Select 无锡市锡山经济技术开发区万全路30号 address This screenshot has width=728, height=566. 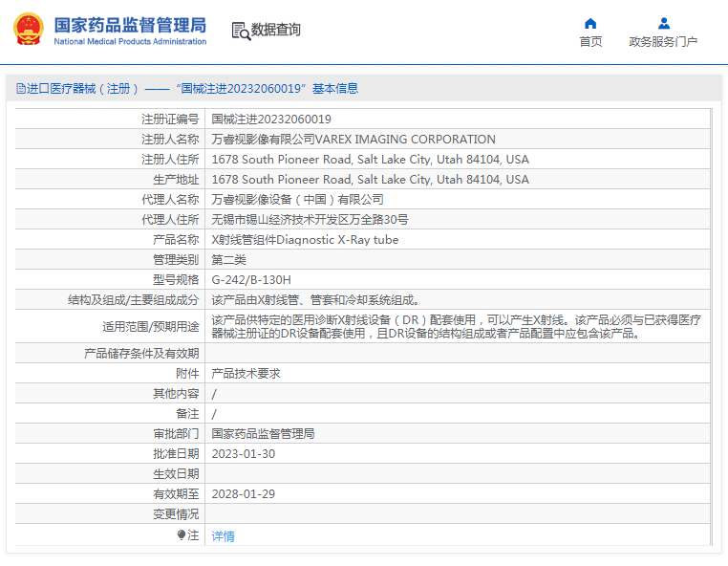(x=310, y=220)
